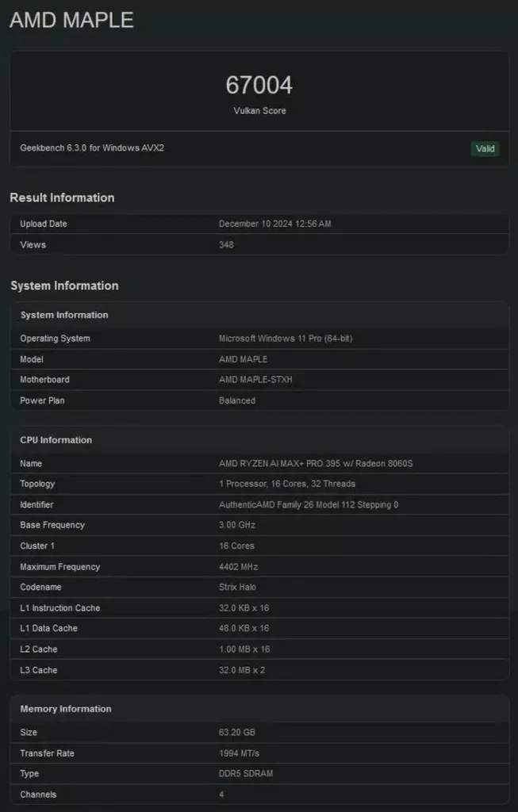Click the Channels label

coord(38,795)
